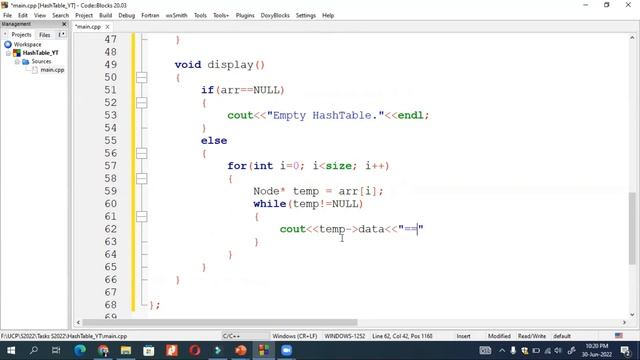Open Task View in the taskbar
This screenshot has width=640, height=360.
pos(56,350)
